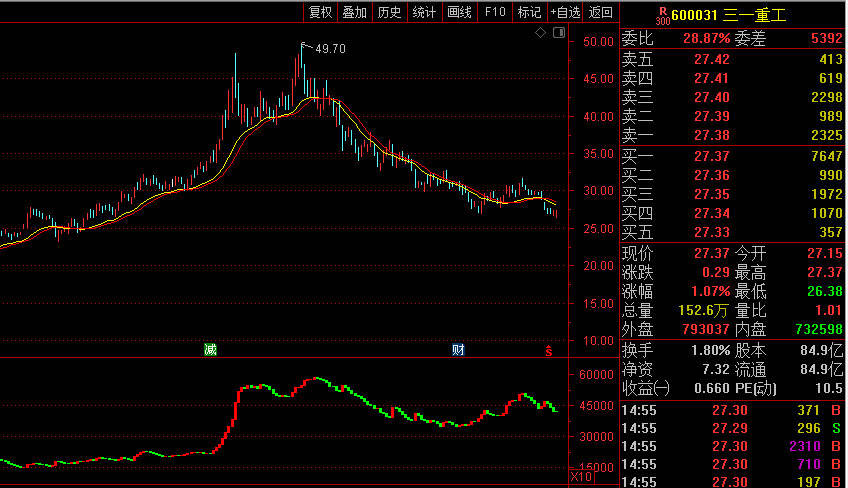
Task: Click the green 减 marker on the timeline
Action: pos(210,350)
